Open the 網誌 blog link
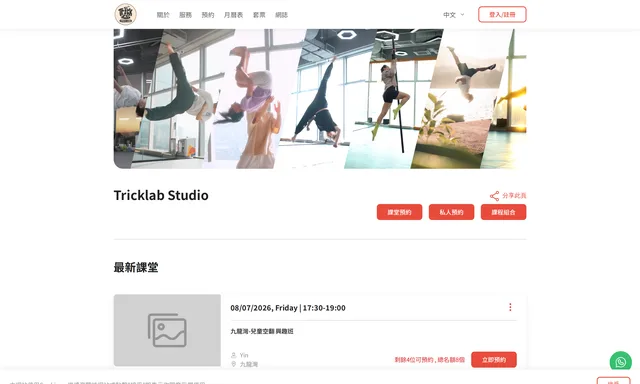This screenshot has width=640, height=384. coord(282,15)
